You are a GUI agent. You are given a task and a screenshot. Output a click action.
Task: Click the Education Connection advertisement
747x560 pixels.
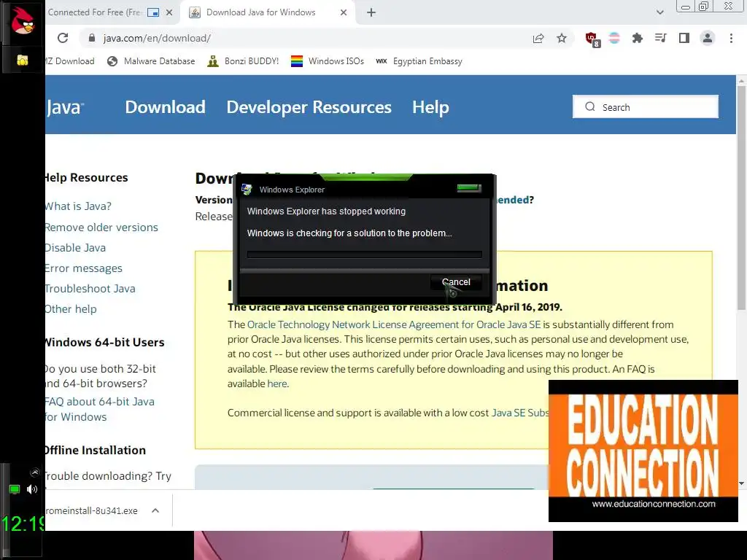tap(643, 451)
